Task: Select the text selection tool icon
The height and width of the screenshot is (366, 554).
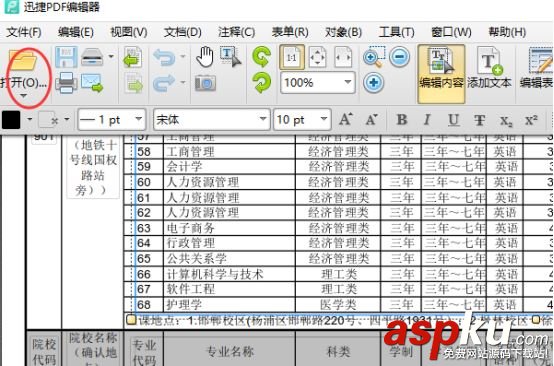Action: (x=230, y=57)
